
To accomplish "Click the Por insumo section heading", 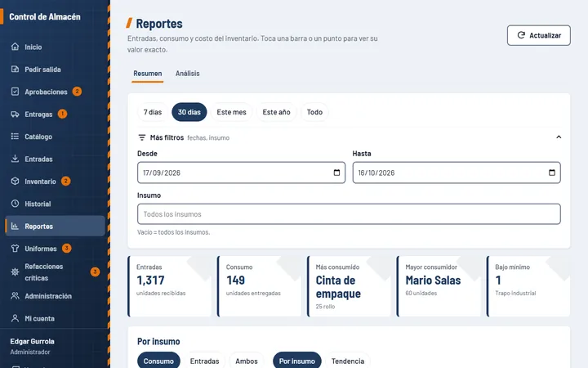I will point(158,341).
